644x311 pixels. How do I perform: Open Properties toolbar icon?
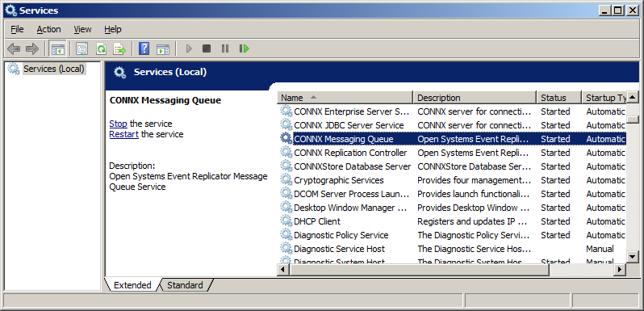82,49
